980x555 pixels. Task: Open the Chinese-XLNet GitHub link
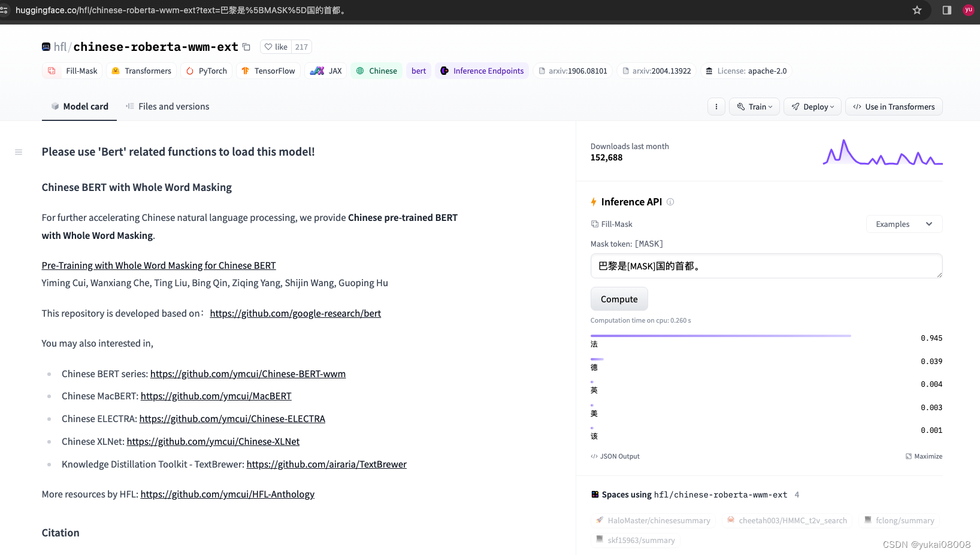[213, 441]
